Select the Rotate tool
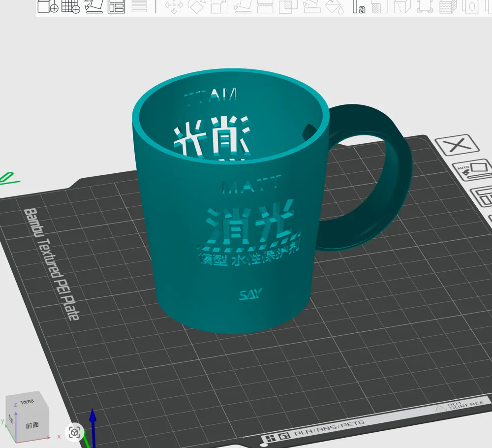 click(x=196, y=6)
